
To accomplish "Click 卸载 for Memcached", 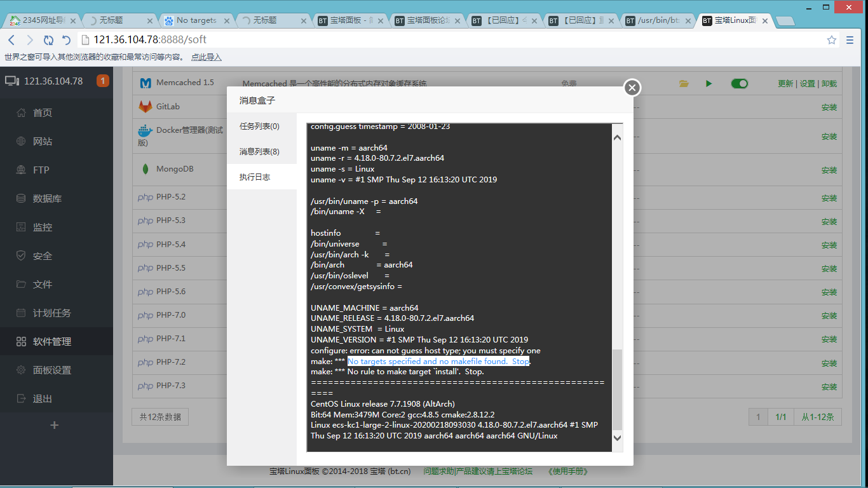I will point(829,84).
